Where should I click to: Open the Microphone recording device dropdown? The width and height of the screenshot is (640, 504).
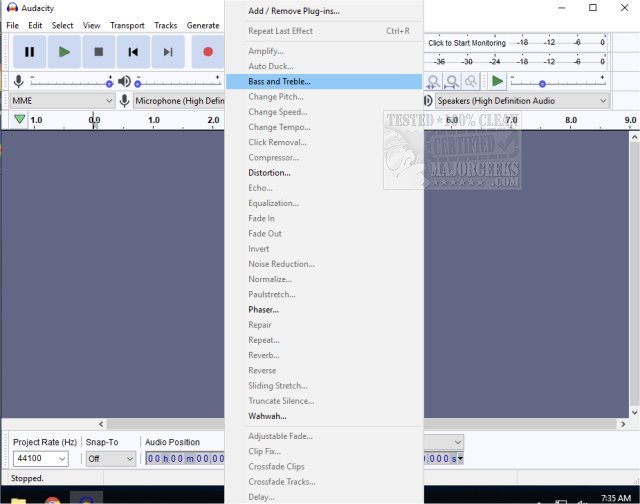(179, 100)
